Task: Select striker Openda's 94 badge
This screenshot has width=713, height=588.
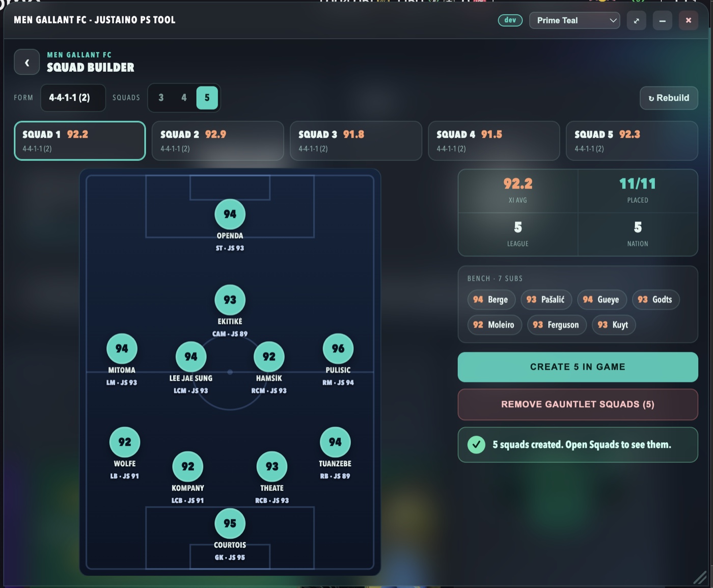Action: click(230, 214)
